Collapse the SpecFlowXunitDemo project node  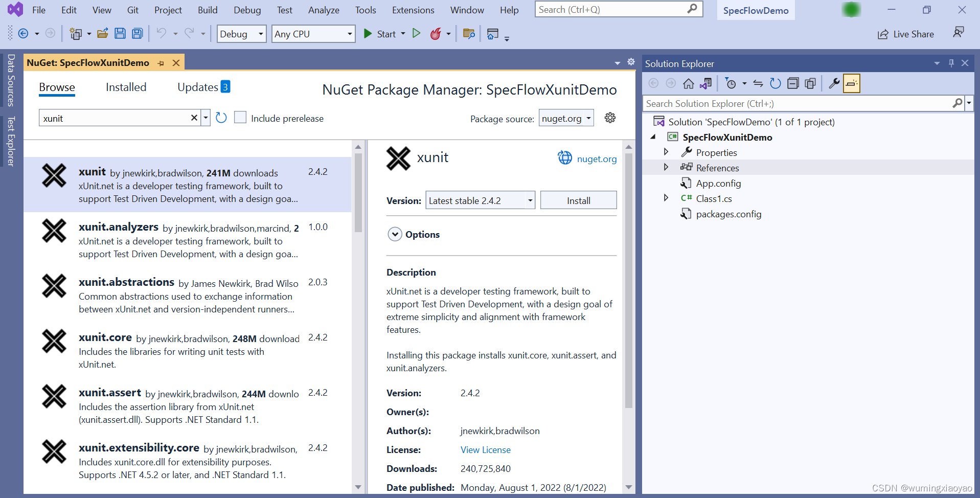(653, 137)
